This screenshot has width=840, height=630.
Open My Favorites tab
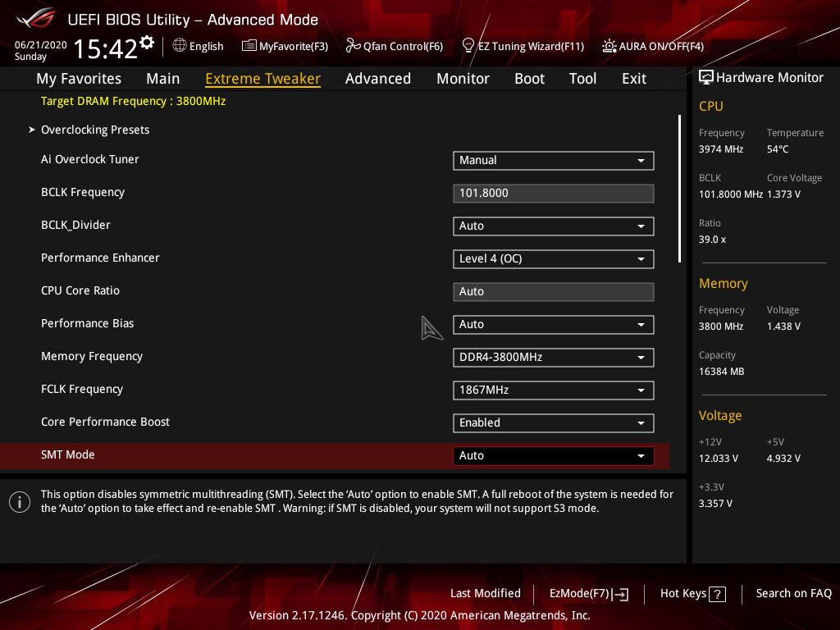pyautogui.click(x=79, y=79)
